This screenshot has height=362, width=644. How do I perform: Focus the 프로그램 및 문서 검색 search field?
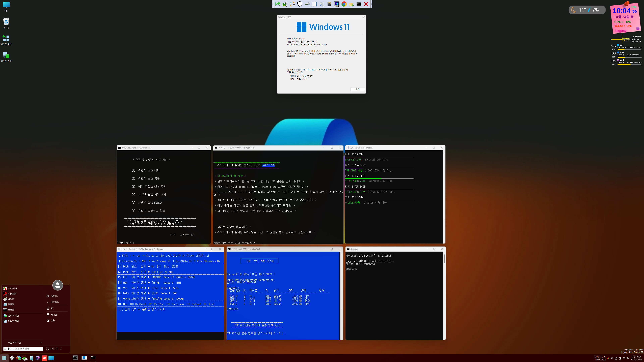[x=23, y=349]
